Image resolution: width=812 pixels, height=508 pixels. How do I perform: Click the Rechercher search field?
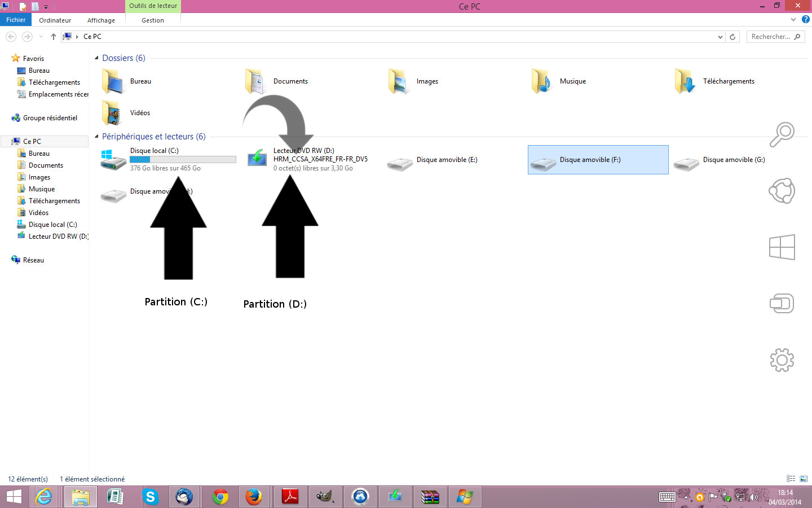click(775, 37)
